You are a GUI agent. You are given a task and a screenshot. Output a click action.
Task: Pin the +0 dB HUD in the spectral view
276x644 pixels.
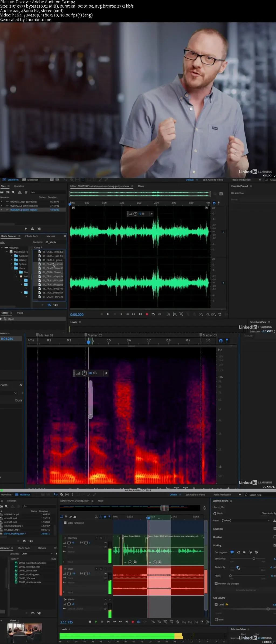[x=106, y=373]
